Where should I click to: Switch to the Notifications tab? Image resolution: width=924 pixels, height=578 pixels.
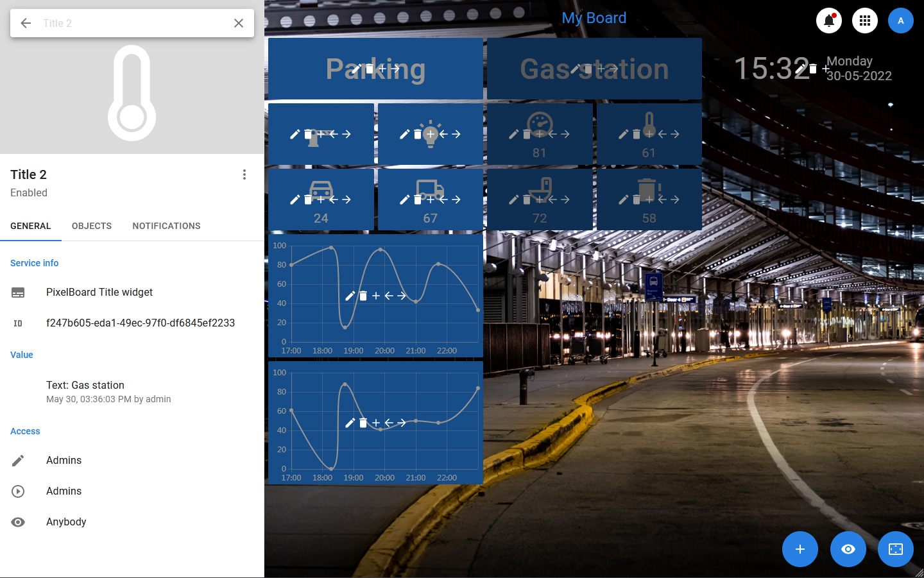(x=166, y=226)
